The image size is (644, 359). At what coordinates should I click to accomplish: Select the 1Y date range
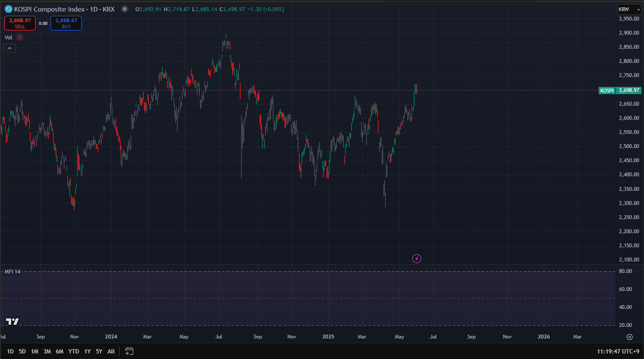pos(87,351)
